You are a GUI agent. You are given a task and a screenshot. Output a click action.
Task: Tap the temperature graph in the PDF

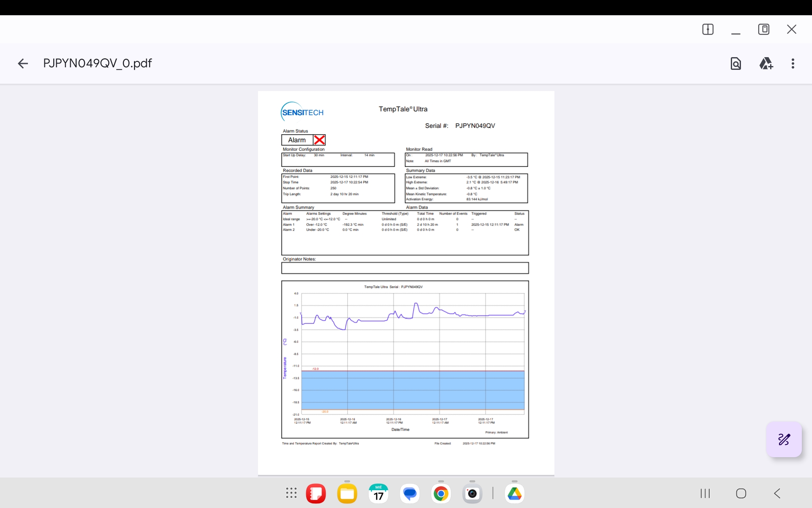click(x=405, y=359)
